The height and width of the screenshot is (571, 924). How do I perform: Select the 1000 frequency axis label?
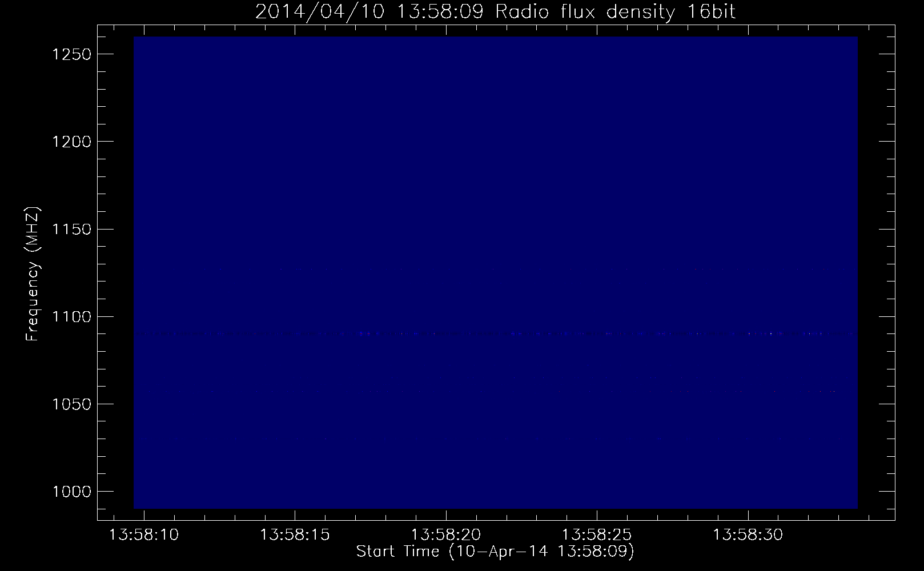[x=71, y=492]
